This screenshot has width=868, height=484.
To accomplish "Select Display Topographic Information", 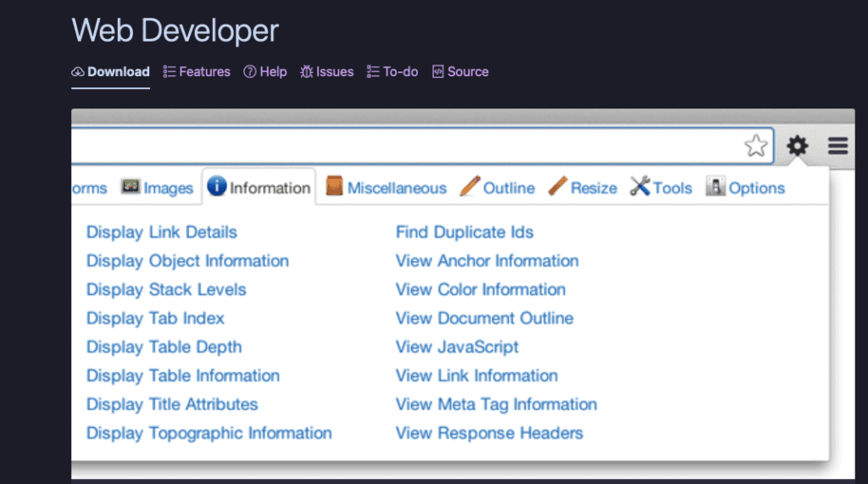I will [x=209, y=433].
